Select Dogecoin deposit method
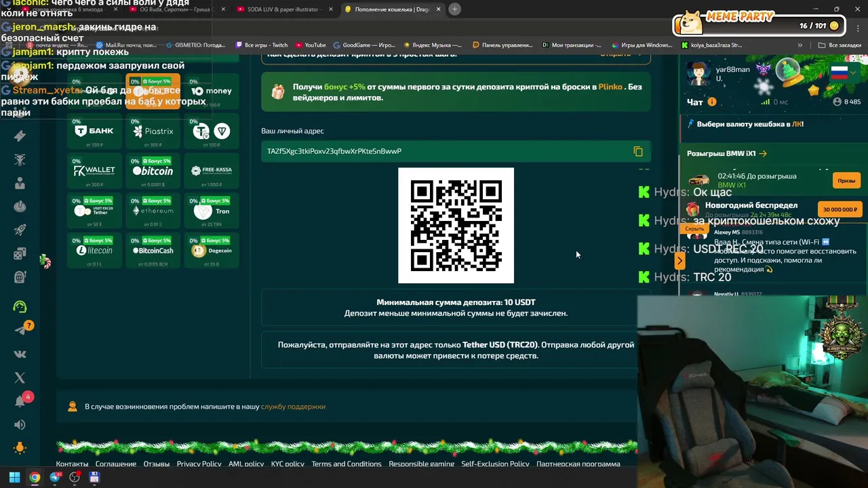The height and width of the screenshot is (488, 868). [x=212, y=251]
